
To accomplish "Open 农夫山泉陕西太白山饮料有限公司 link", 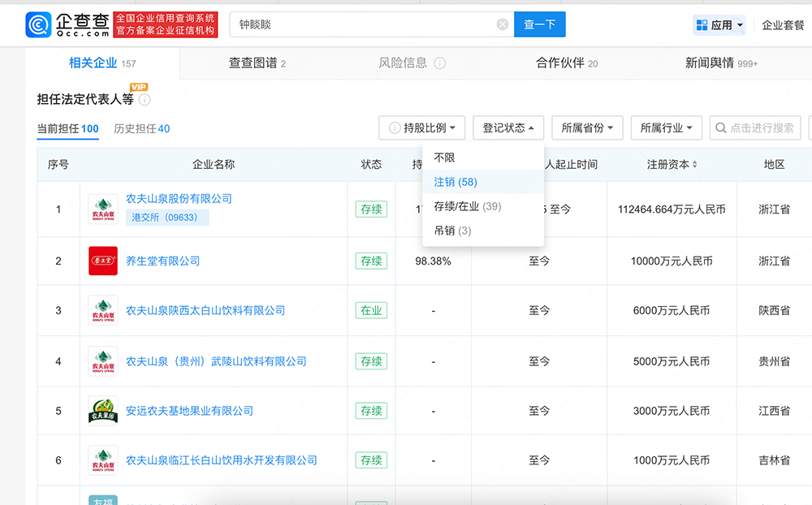I will [205, 311].
